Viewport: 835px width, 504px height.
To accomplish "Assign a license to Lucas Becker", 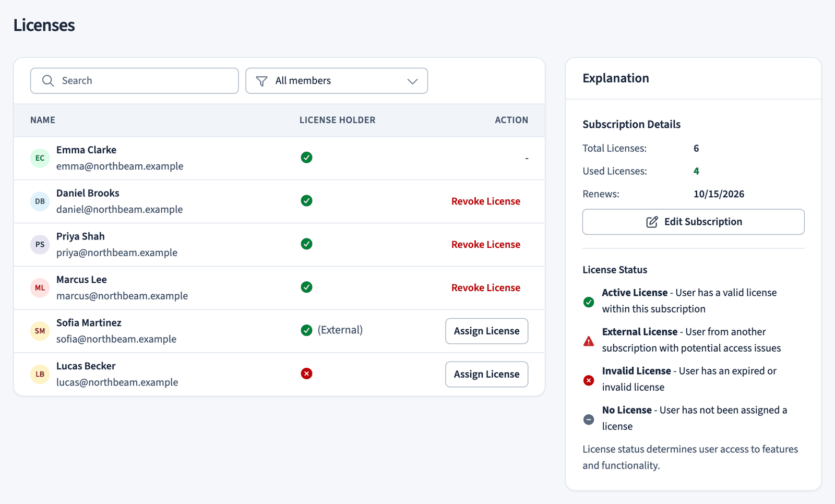I will (487, 375).
